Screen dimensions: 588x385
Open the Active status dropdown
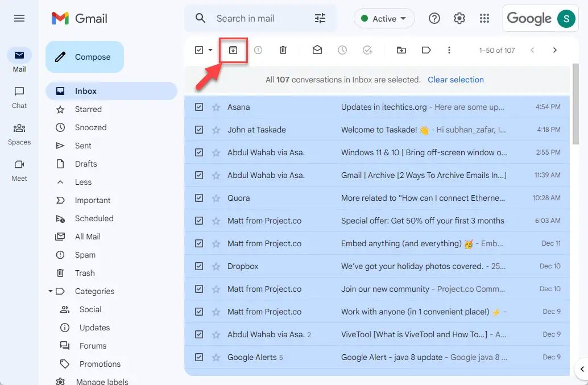(384, 18)
